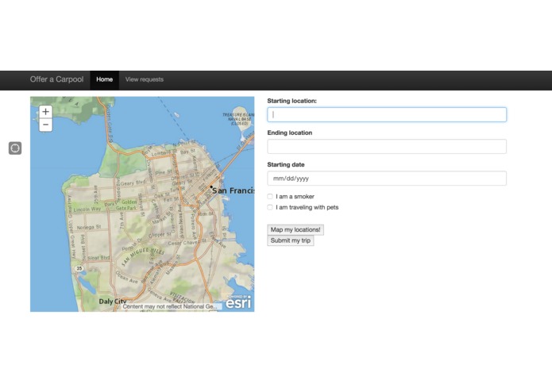Screen dimensions: 552x392
Task: Click the Daly City label on map
Action: point(112,302)
